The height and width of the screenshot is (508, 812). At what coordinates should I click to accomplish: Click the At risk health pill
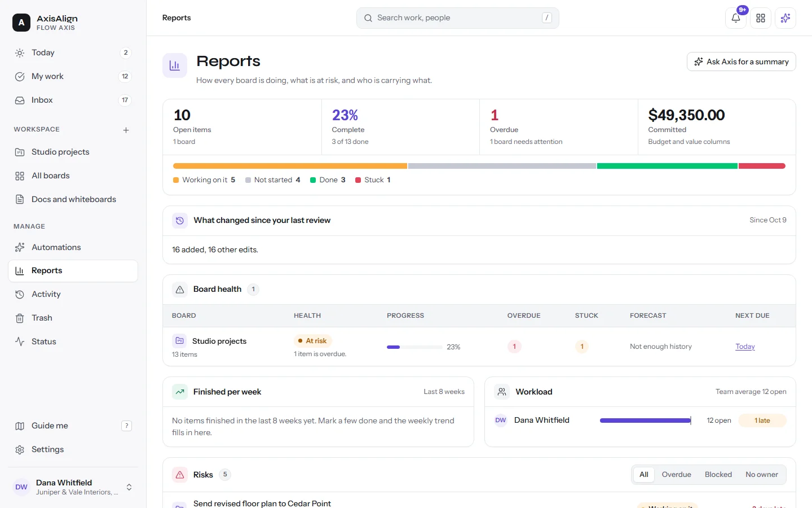(313, 341)
